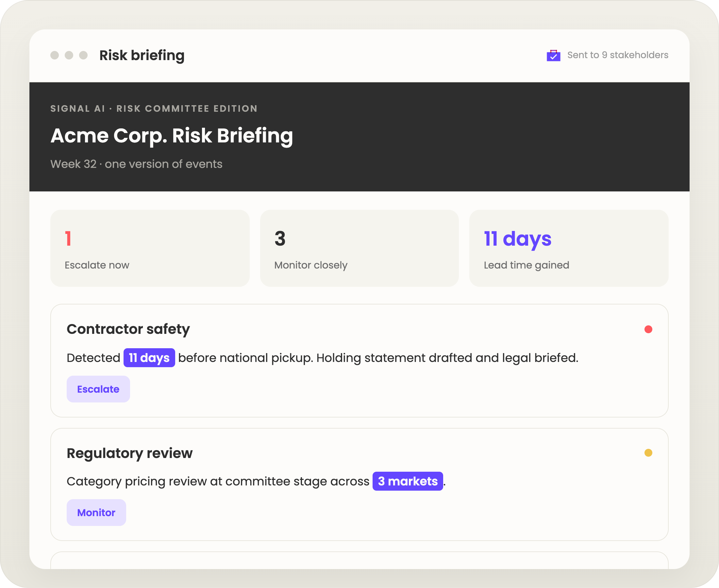Viewport: 719px width, 588px height.
Task: Click the Contractor safety heading
Action: click(x=128, y=329)
